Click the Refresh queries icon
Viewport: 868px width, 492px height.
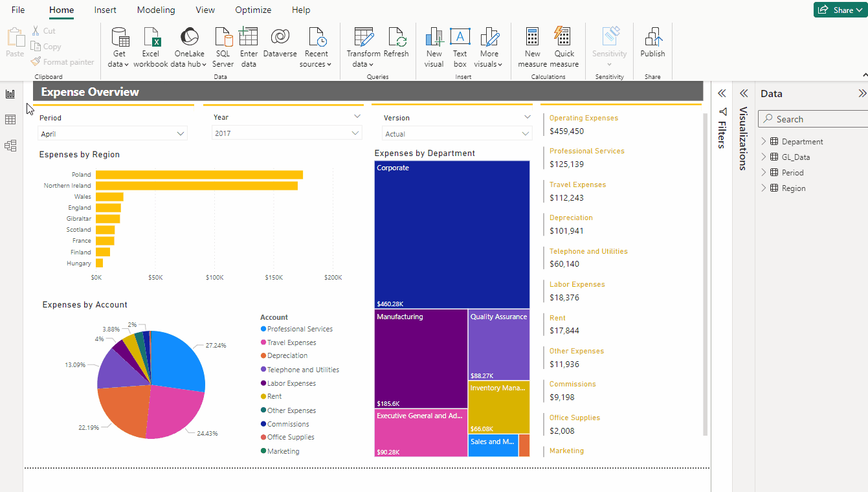point(396,37)
